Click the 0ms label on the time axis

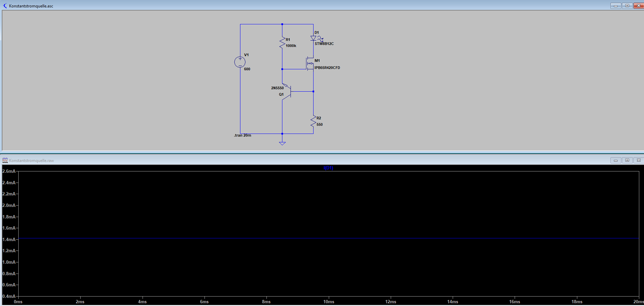coord(18,302)
